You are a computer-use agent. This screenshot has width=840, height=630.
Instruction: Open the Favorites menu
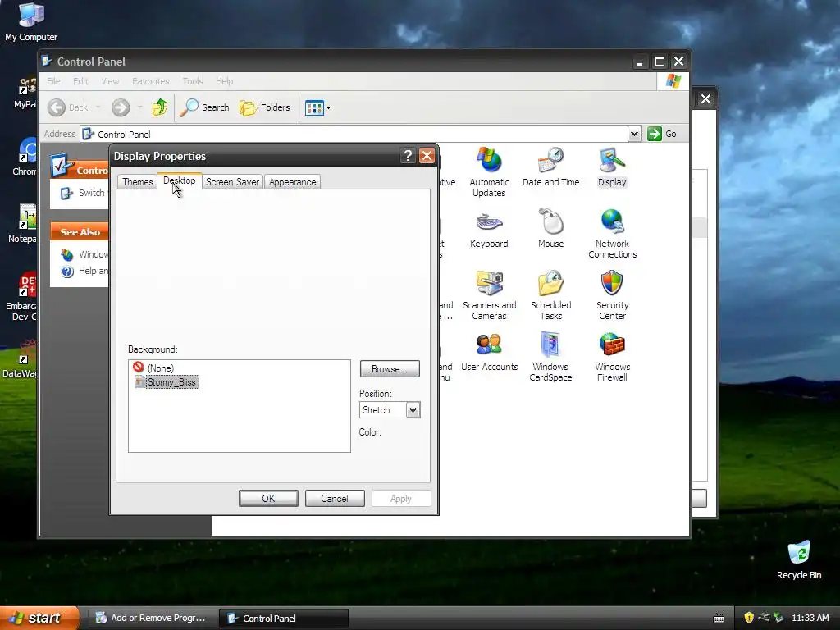[x=151, y=81]
